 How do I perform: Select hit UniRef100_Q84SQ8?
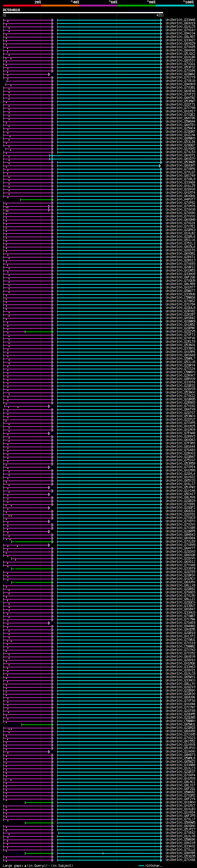click(x=180, y=555)
